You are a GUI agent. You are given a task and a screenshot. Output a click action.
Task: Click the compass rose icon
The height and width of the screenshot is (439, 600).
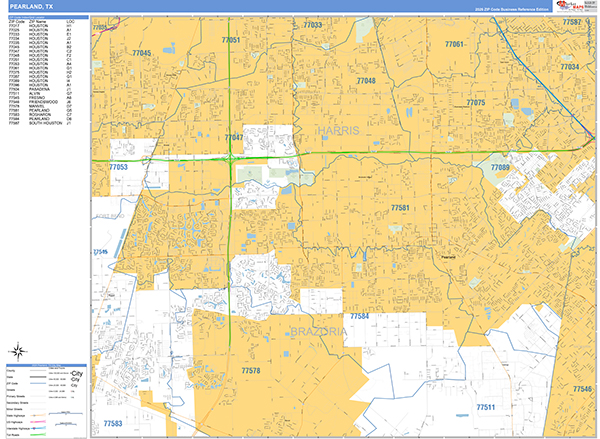point(17,350)
